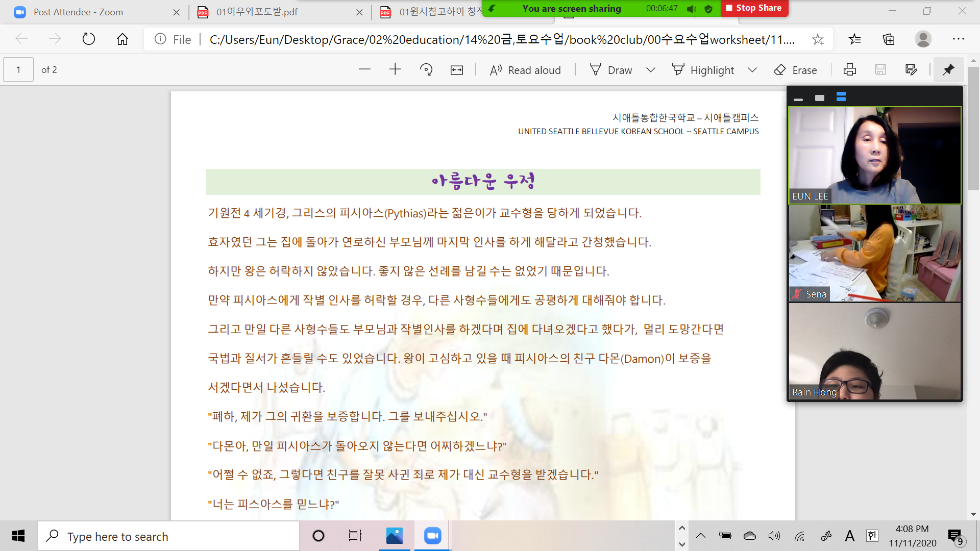Click the Stop Share button

pos(754,8)
